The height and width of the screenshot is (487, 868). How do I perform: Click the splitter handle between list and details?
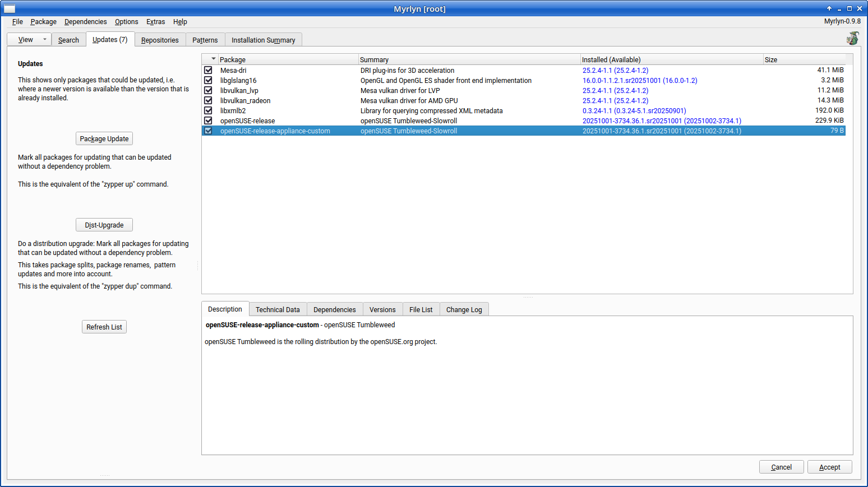pos(528,298)
